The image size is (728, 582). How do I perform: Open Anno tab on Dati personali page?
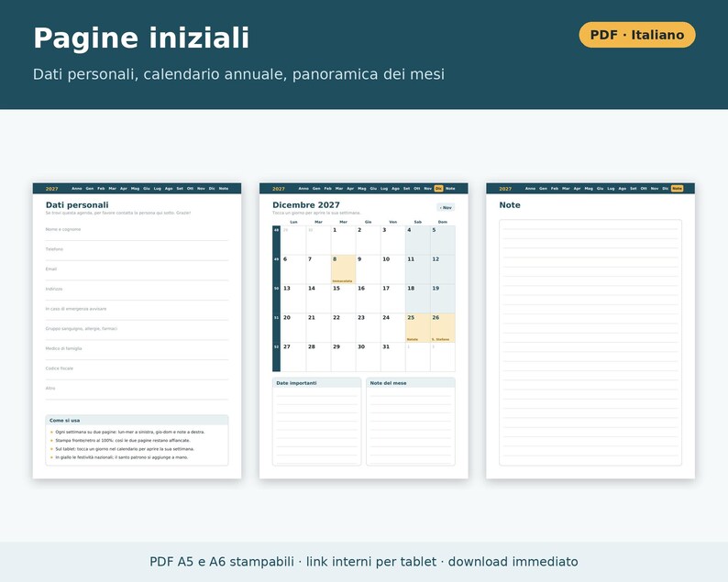pyautogui.click(x=77, y=189)
